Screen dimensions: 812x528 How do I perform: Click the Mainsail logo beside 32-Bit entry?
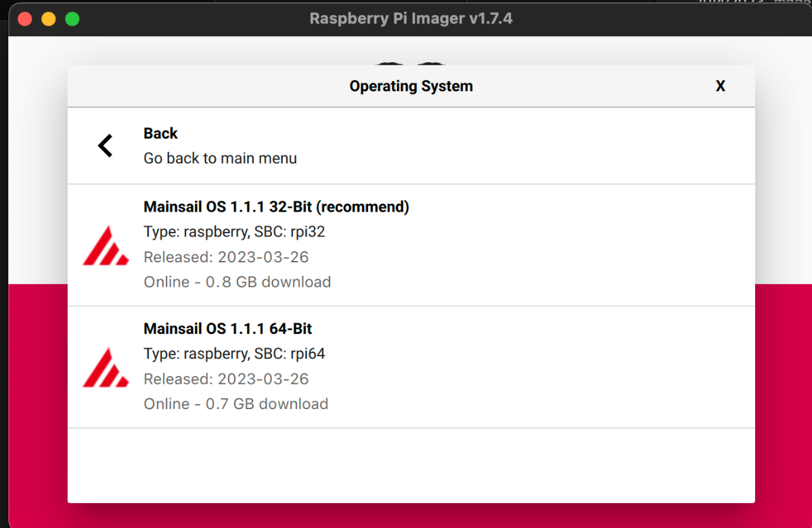point(106,245)
